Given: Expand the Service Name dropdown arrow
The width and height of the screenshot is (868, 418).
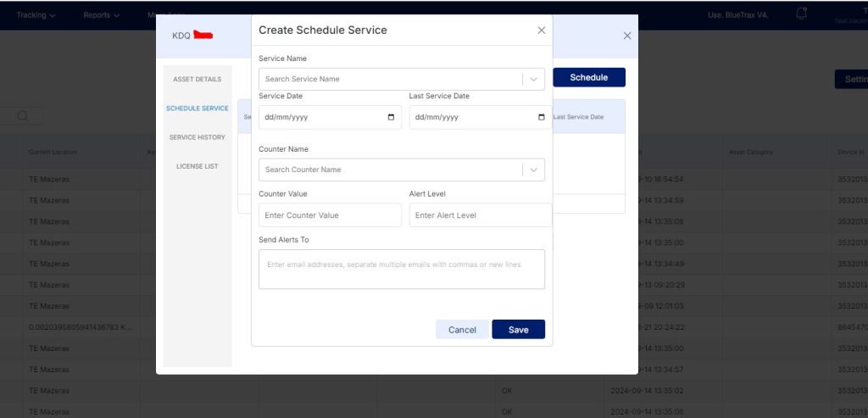Looking at the screenshot, I should click(x=533, y=79).
